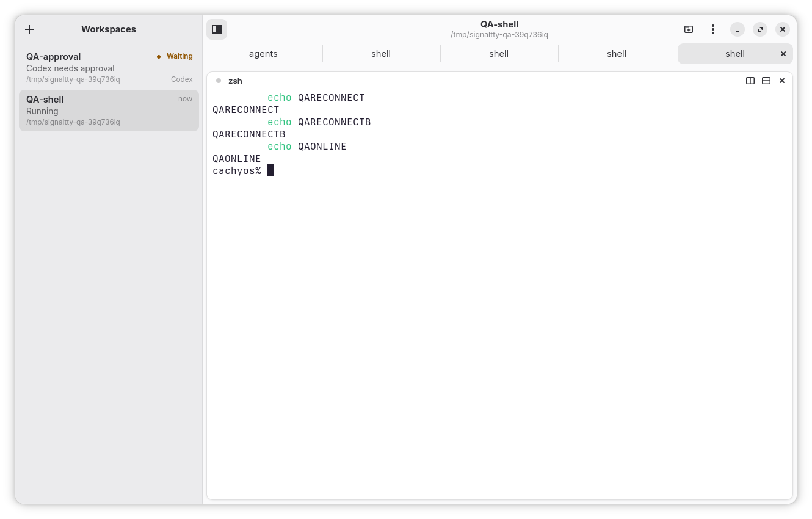The image size is (812, 519).
Task: Open the QA-approval workspace
Action: pyautogui.click(x=109, y=68)
